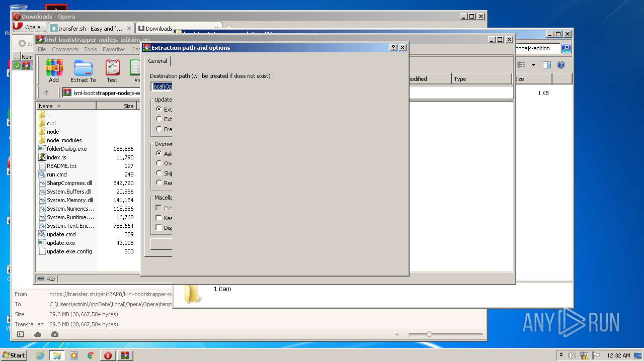This screenshot has width=644, height=362.
Task: Click the Opera cloud sync icon
Action: [38, 334]
